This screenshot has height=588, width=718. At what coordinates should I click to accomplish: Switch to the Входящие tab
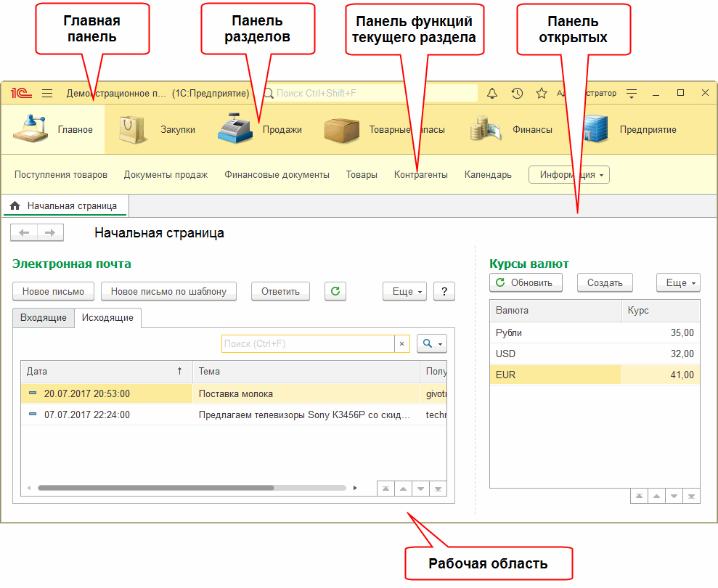44,318
